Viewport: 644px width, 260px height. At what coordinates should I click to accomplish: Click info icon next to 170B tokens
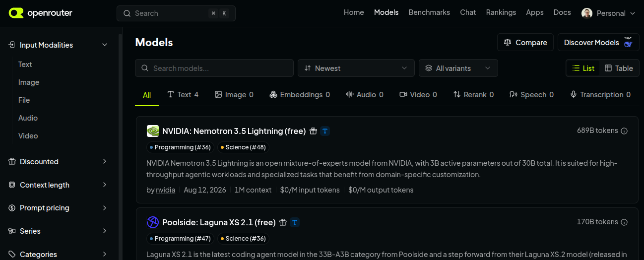point(624,222)
